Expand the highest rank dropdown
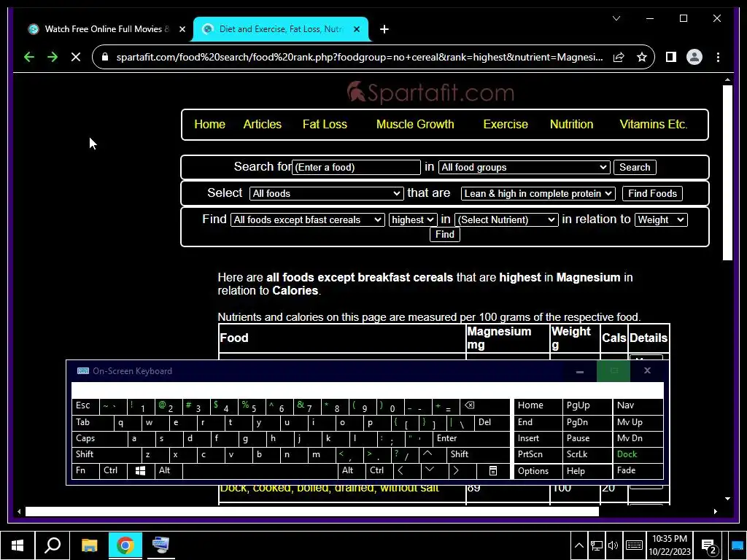747x560 pixels. 413,219
